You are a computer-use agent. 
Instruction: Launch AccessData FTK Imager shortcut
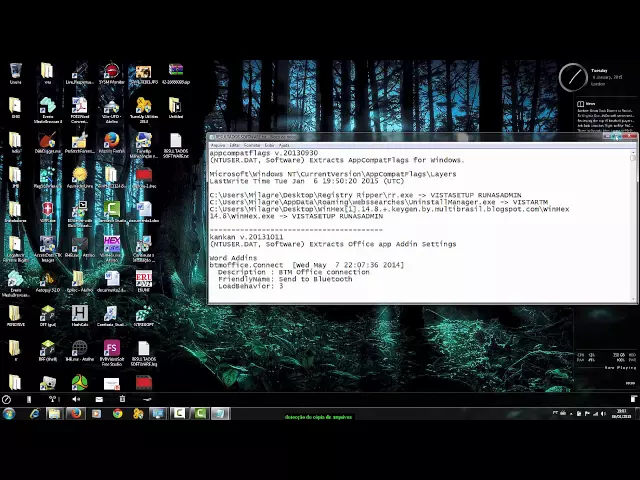[48, 249]
